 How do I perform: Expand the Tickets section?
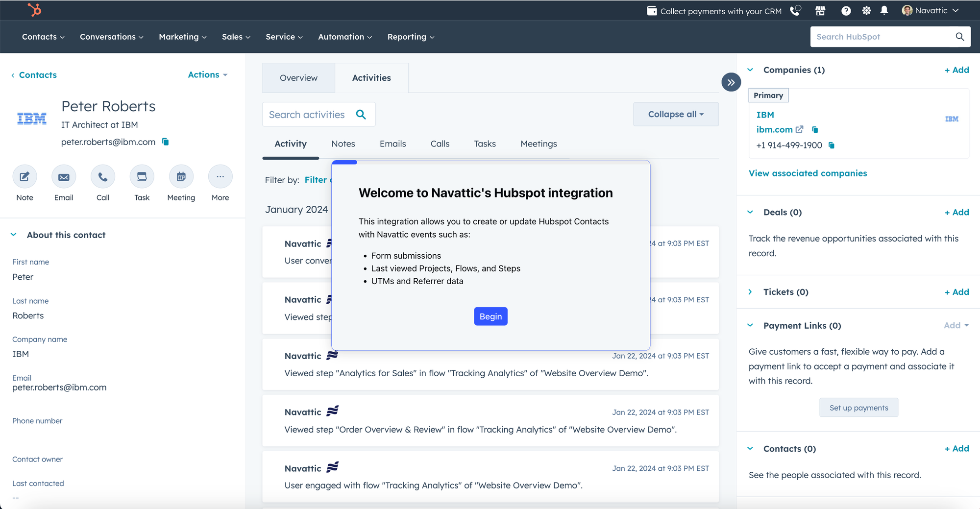point(750,291)
